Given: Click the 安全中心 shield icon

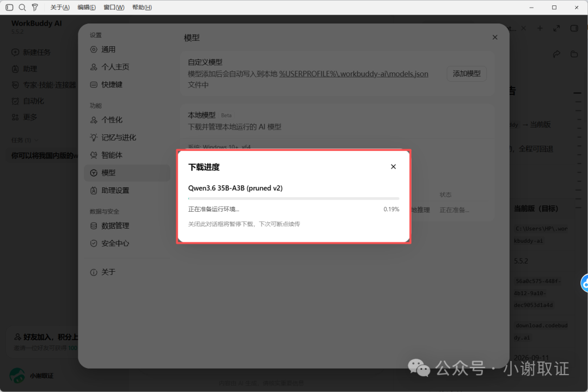Looking at the screenshot, I should pos(94,243).
